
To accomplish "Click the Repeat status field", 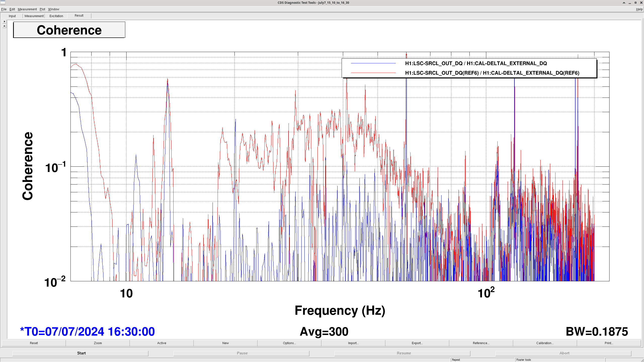I will (x=482, y=360).
